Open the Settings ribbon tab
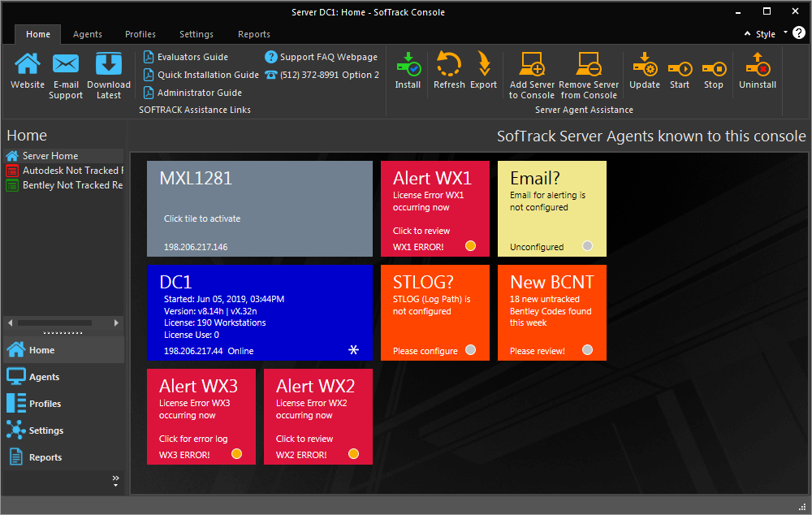 pos(197,34)
